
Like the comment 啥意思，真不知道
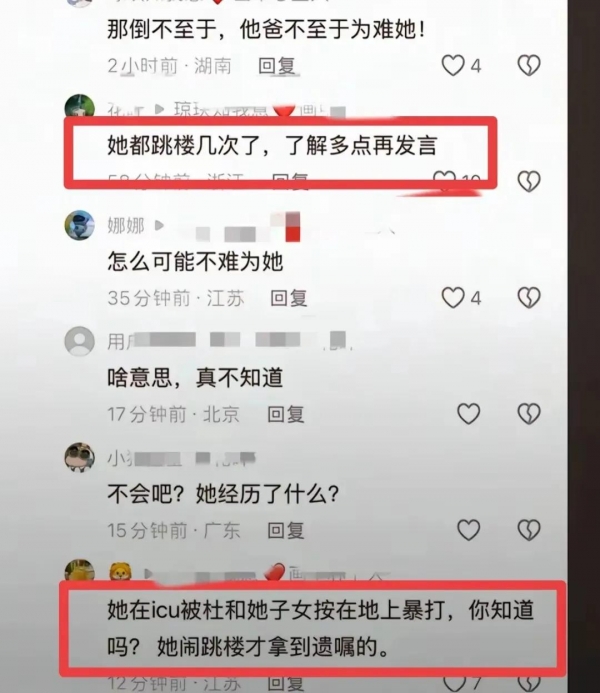(x=468, y=414)
